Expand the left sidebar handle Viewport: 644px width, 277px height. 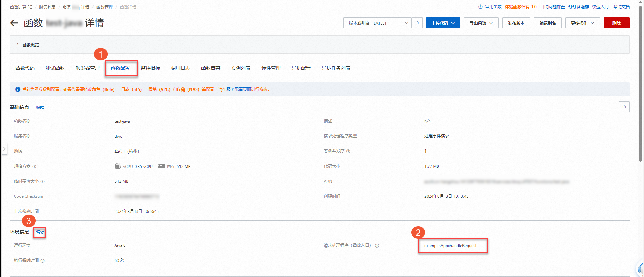[4, 149]
